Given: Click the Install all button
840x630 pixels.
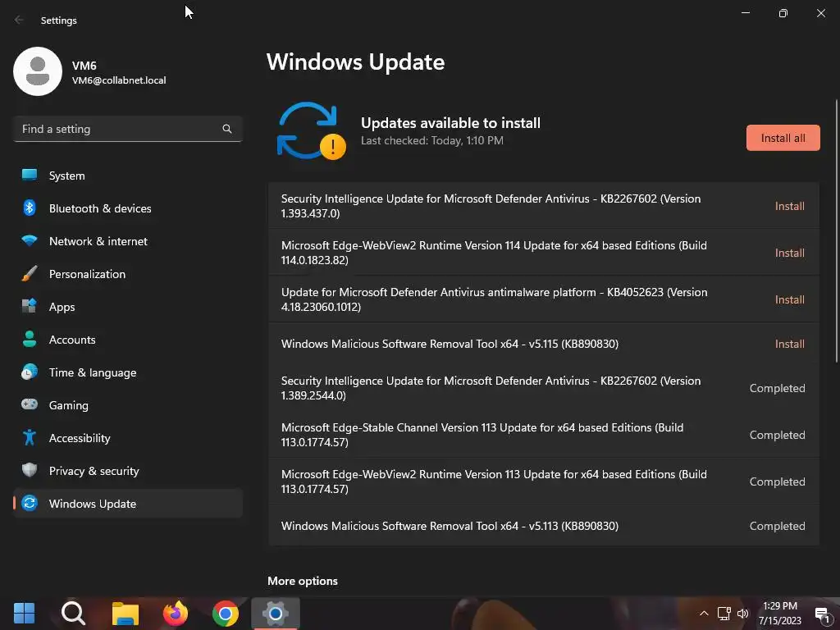Looking at the screenshot, I should coord(783,138).
